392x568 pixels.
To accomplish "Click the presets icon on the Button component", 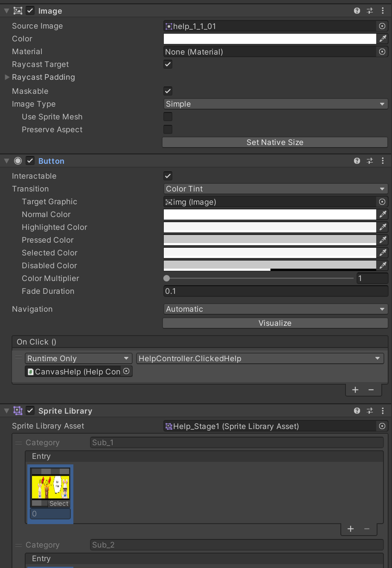I will pos(369,161).
